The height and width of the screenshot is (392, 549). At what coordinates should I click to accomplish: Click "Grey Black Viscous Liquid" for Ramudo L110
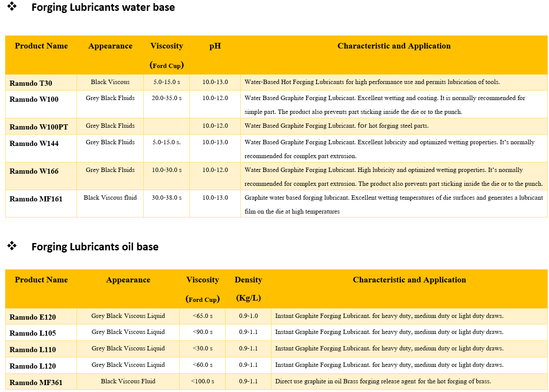click(128, 348)
